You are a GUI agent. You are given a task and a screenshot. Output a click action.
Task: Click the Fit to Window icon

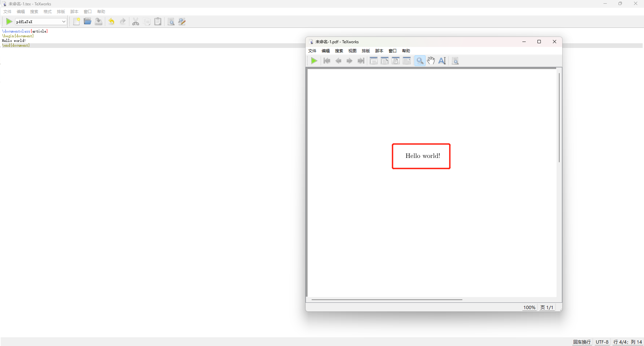(x=396, y=61)
